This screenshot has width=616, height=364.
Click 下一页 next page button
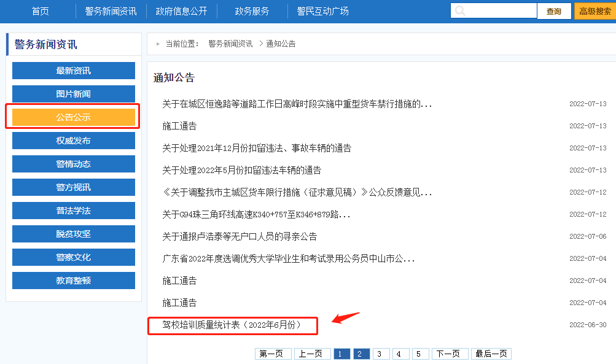448,354
